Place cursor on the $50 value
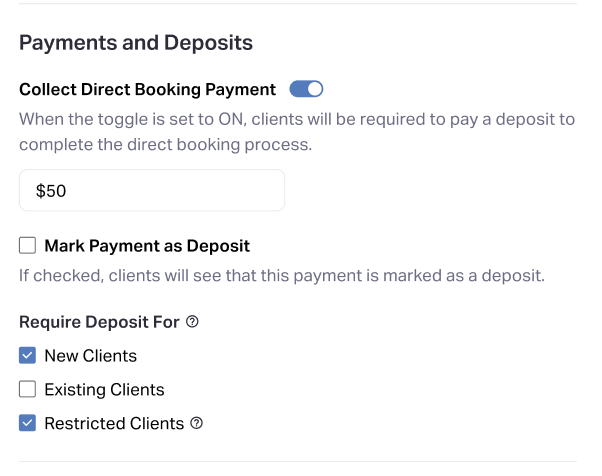 [x=51, y=191]
